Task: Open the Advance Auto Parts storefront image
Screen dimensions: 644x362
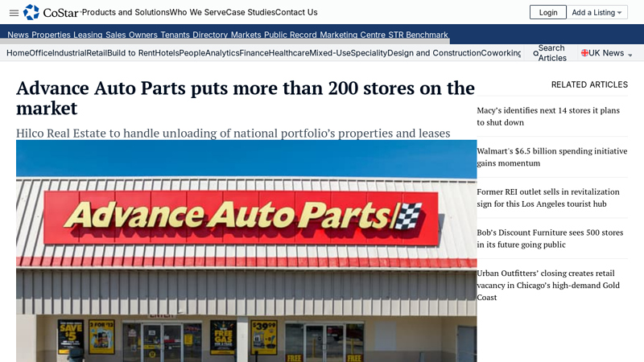Action: 246,251
